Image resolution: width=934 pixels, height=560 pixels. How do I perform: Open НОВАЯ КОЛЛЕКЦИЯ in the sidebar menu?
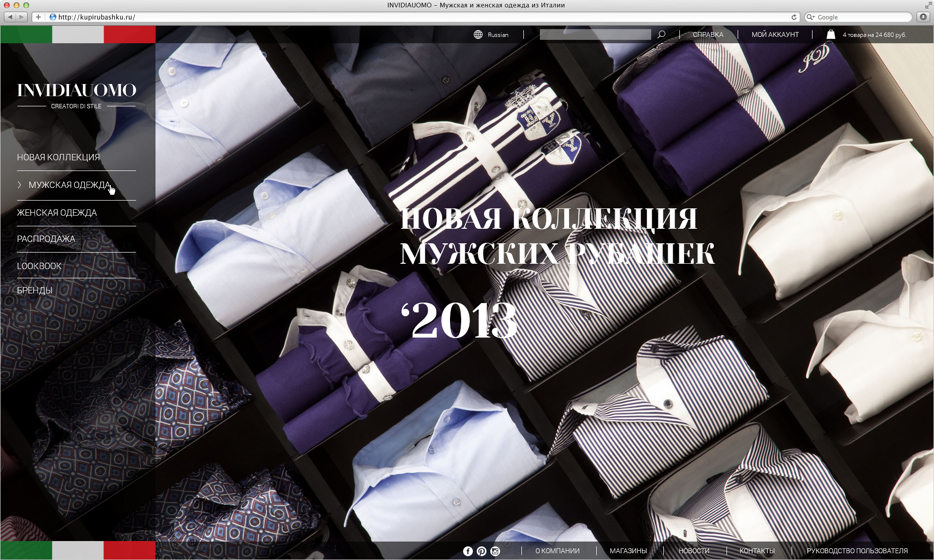[58, 157]
